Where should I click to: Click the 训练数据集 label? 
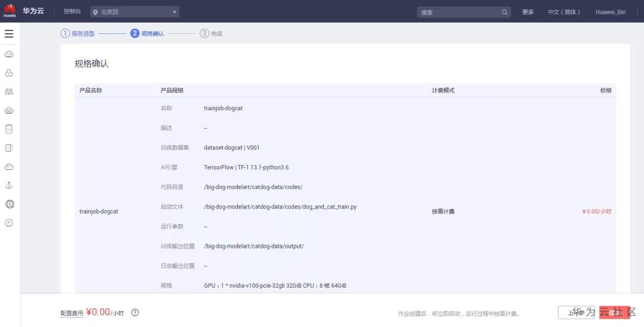tap(175, 148)
